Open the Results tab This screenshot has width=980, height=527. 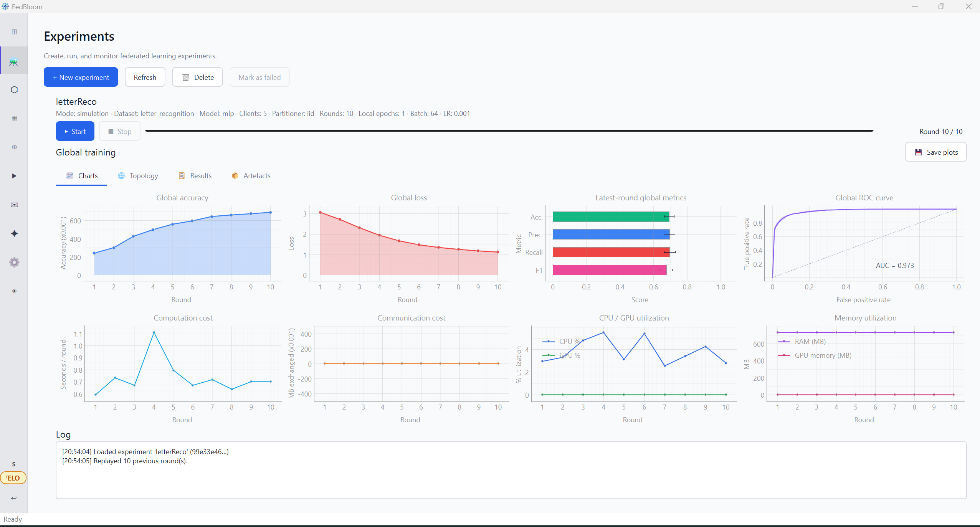pyautogui.click(x=195, y=175)
